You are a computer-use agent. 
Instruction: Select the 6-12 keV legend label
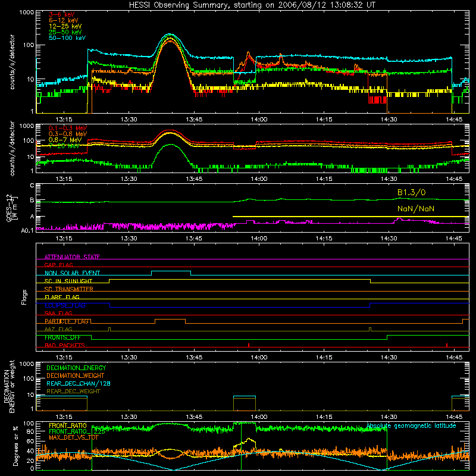[64, 20]
